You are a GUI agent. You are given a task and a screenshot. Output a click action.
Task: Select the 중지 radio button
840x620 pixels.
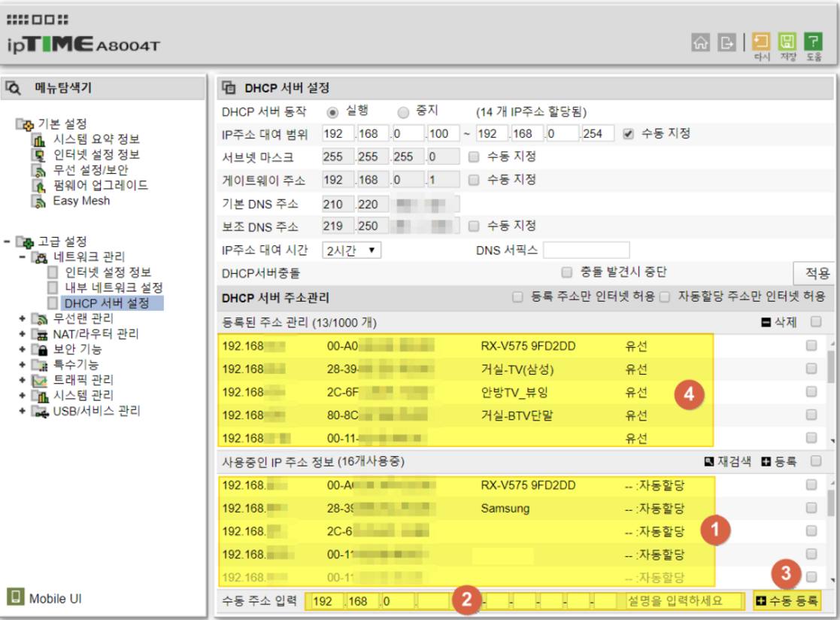coord(403,112)
